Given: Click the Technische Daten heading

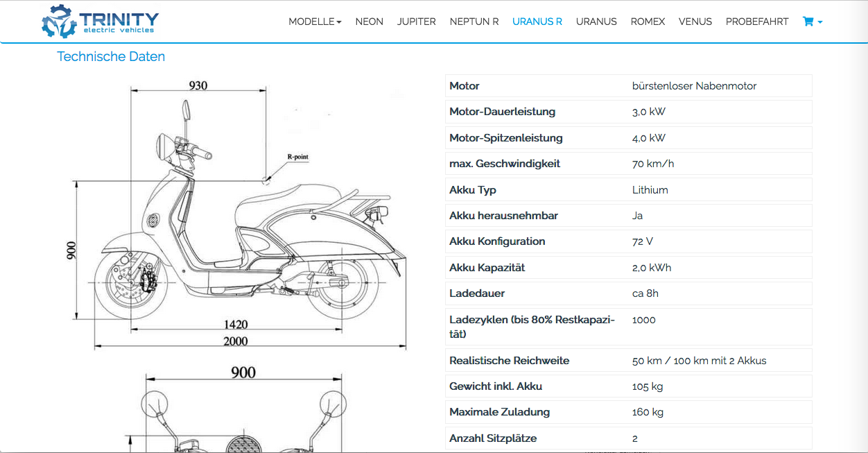Looking at the screenshot, I should tap(111, 57).
